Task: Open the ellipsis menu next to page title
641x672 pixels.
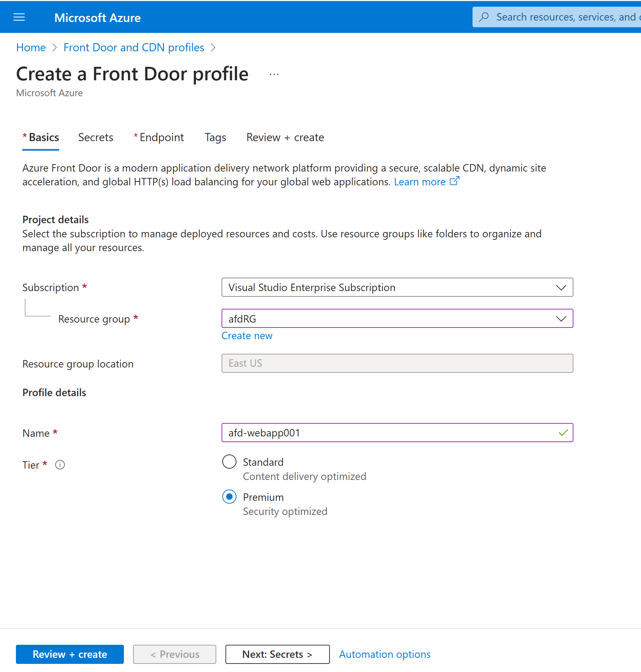Action: [274, 74]
